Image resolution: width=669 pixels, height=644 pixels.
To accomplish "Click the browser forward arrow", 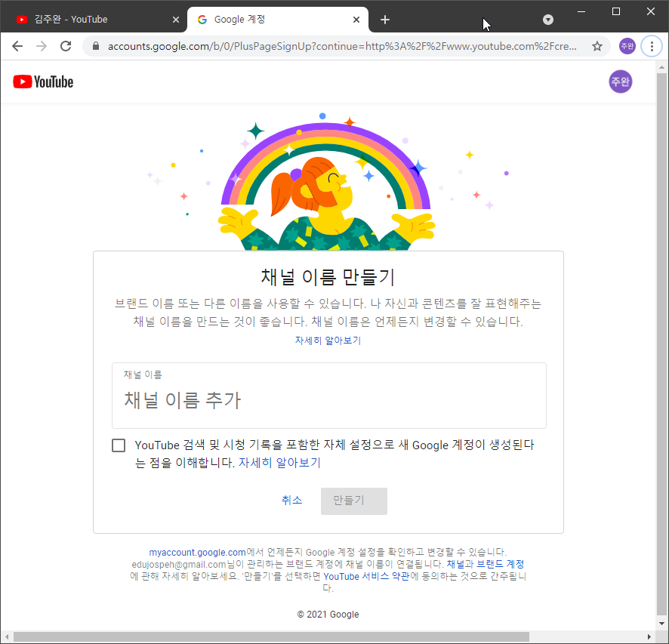I will pyautogui.click(x=42, y=46).
